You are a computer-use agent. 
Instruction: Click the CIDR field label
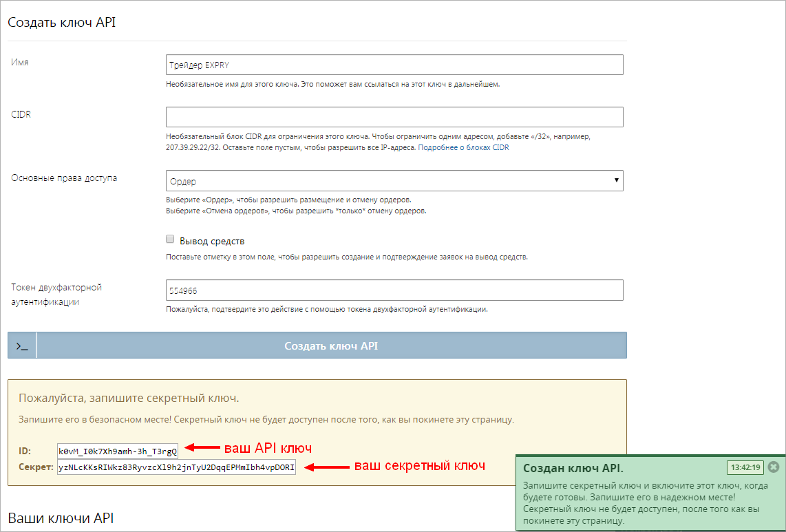pos(21,114)
